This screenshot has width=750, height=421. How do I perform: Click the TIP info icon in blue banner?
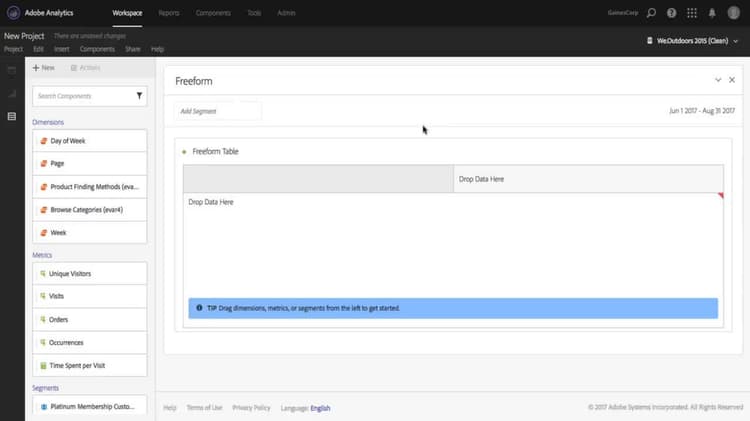point(199,308)
